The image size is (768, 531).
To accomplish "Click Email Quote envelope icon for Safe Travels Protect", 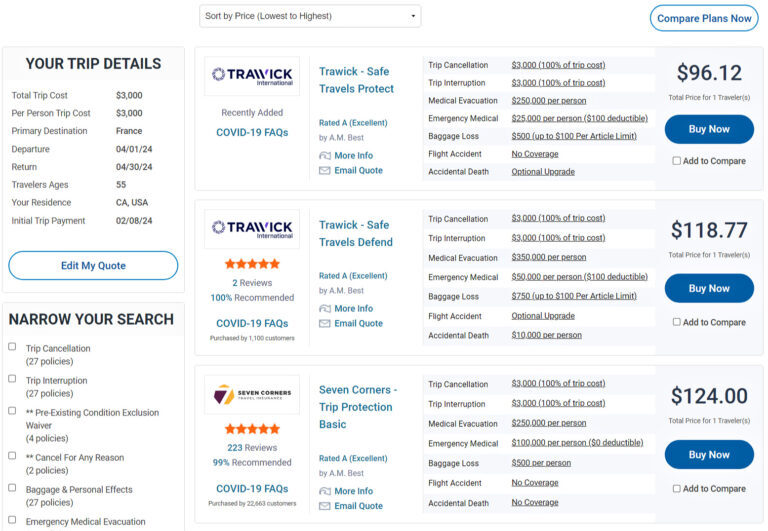I will 324,171.
